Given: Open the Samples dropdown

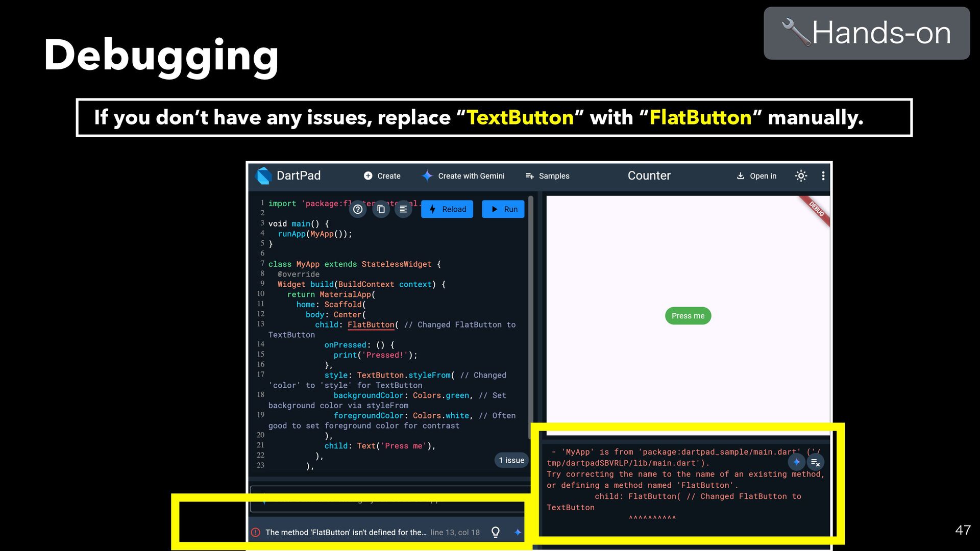Looking at the screenshot, I should point(547,176).
